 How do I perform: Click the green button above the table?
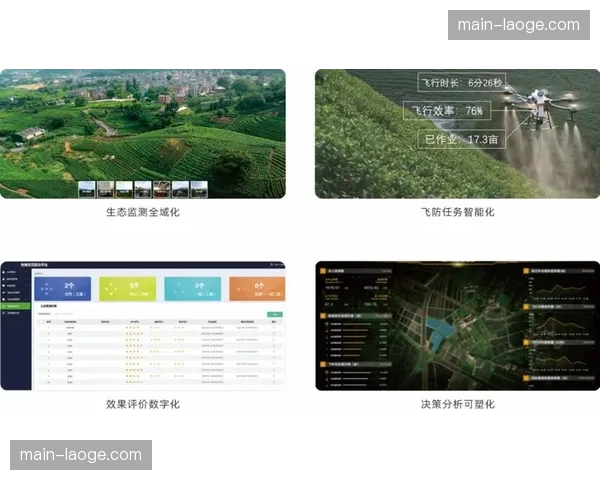tap(275, 314)
